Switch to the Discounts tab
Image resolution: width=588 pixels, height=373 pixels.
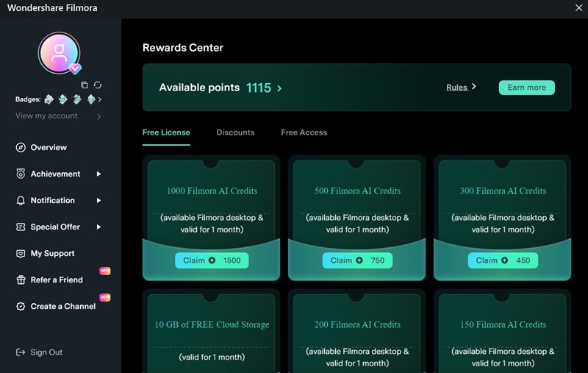[x=235, y=132]
